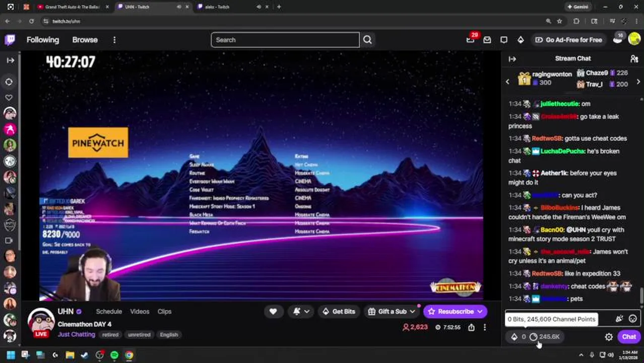
Task: Show previous gift leaderboard entries arrow
Action: point(507,82)
